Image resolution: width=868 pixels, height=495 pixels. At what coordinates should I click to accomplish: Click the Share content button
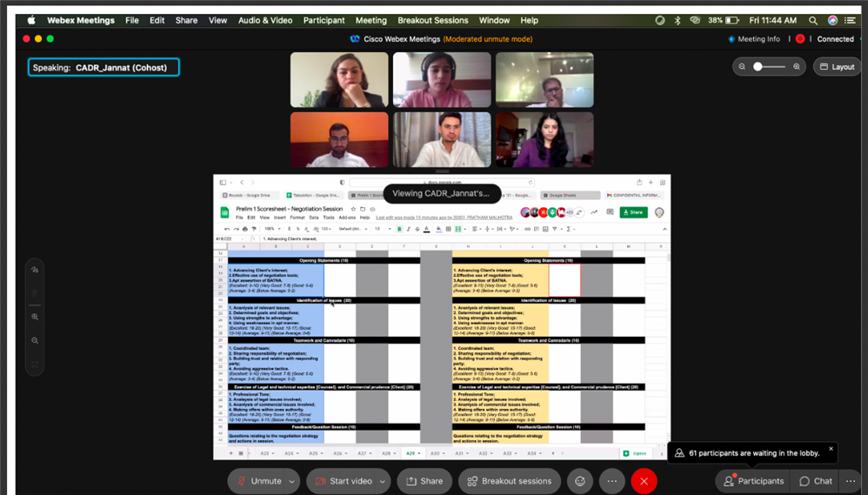point(424,481)
